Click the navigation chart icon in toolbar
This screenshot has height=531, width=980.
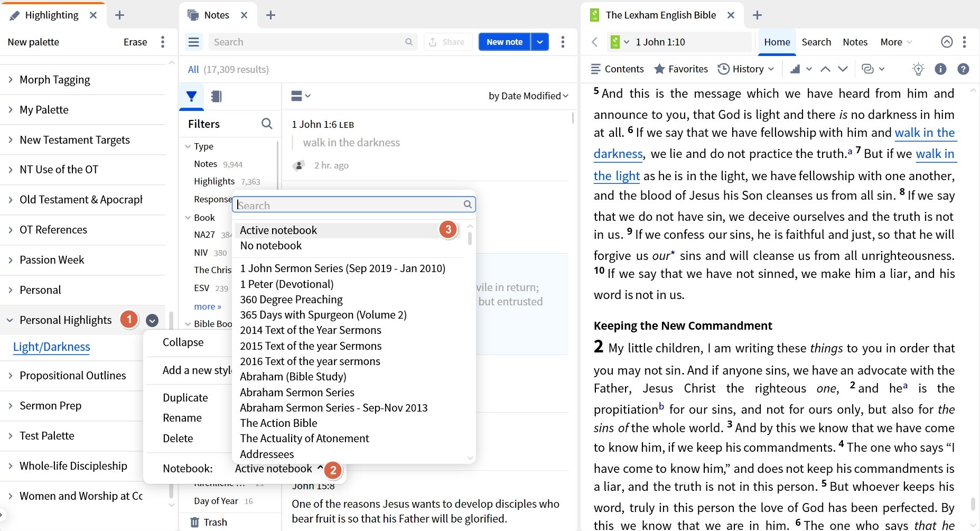[x=795, y=69]
